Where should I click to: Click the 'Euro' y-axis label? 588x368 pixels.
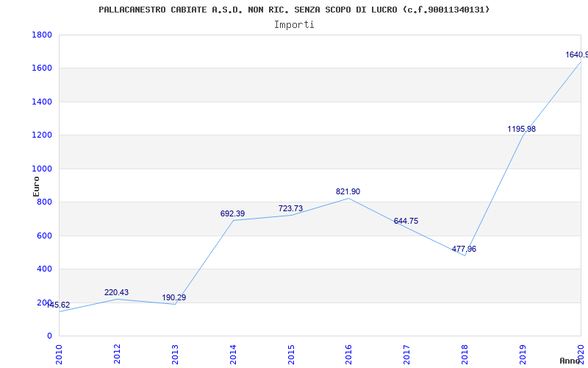(x=36, y=186)
